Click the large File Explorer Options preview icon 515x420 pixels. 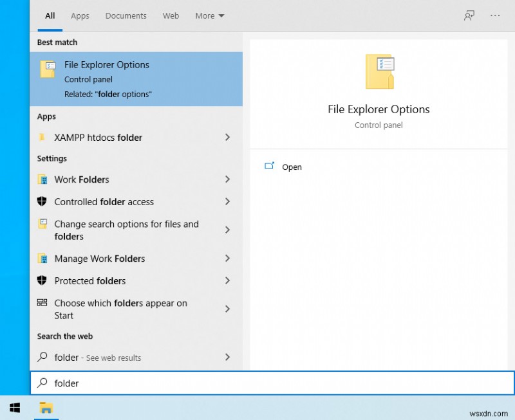click(379, 71)
